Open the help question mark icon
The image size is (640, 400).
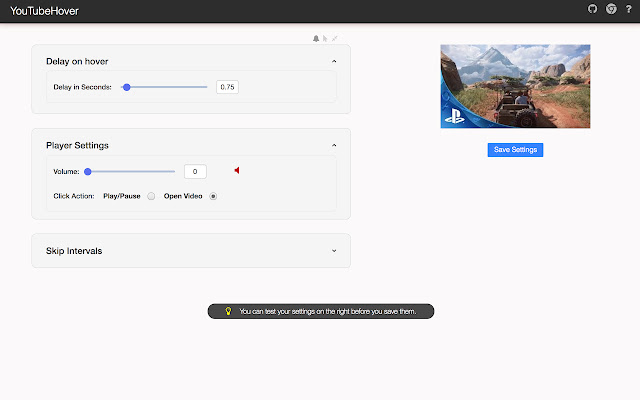point(629,9)
